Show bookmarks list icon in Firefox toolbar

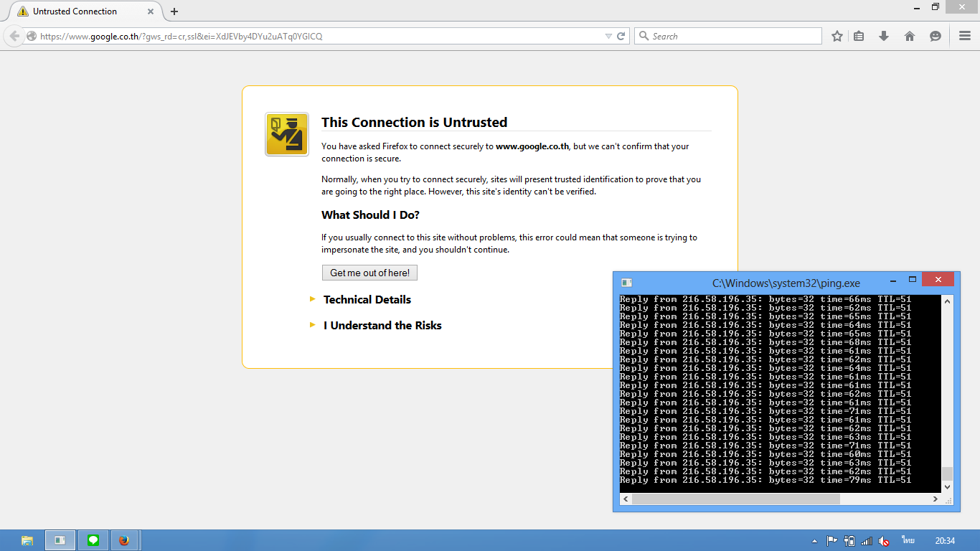[x=859, y=36]
